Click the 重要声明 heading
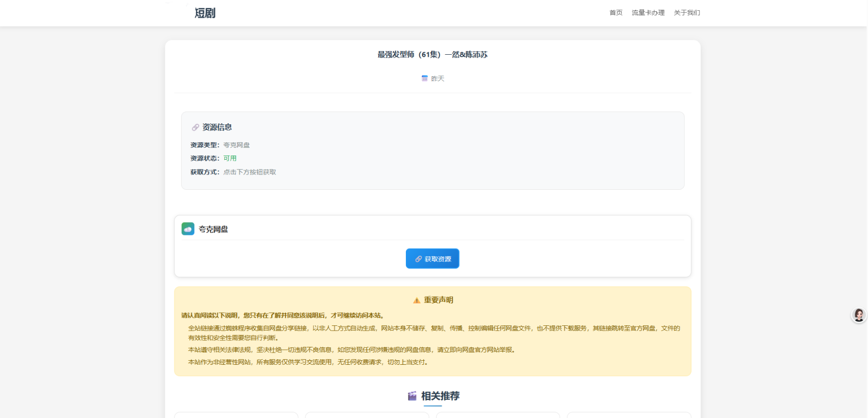 click(x=439, y=300)
